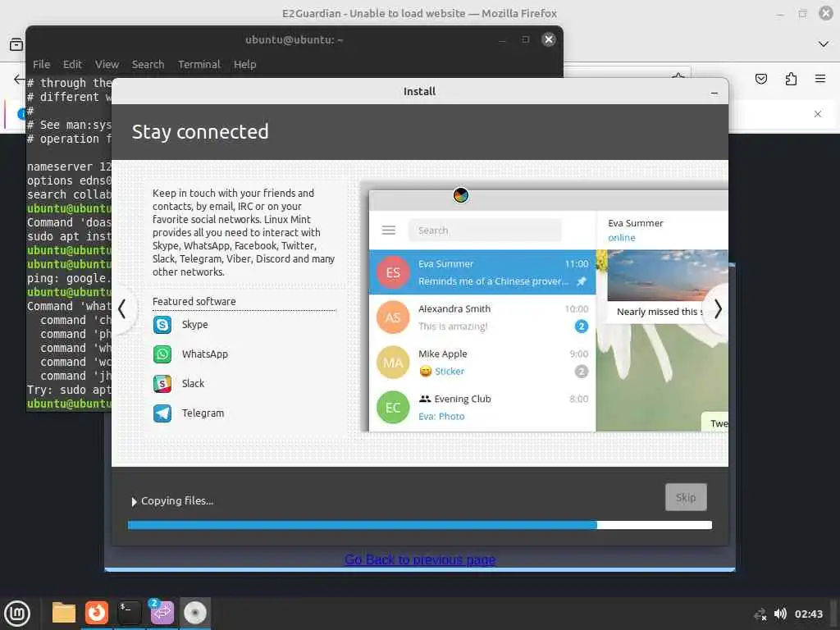Open the terminal File menu
Screen dimensions: 840x630
(41, 64)
